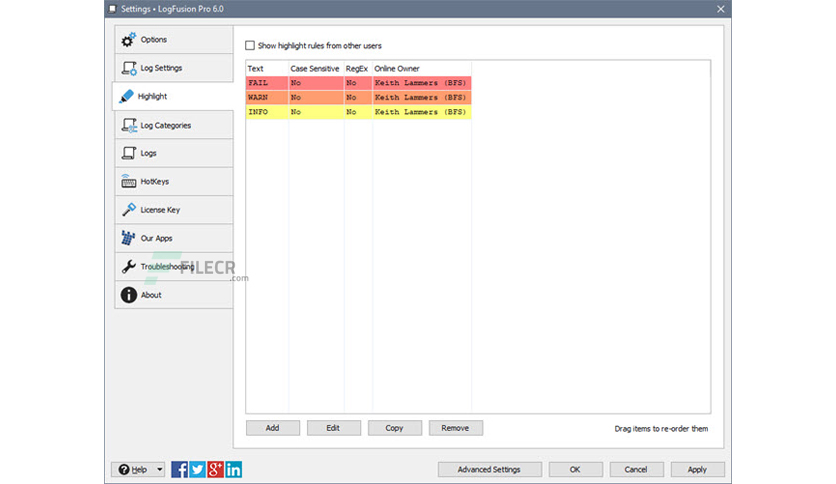Open the Troubleshooting tab label
836x484 pixels.
[x=167, y=267]
